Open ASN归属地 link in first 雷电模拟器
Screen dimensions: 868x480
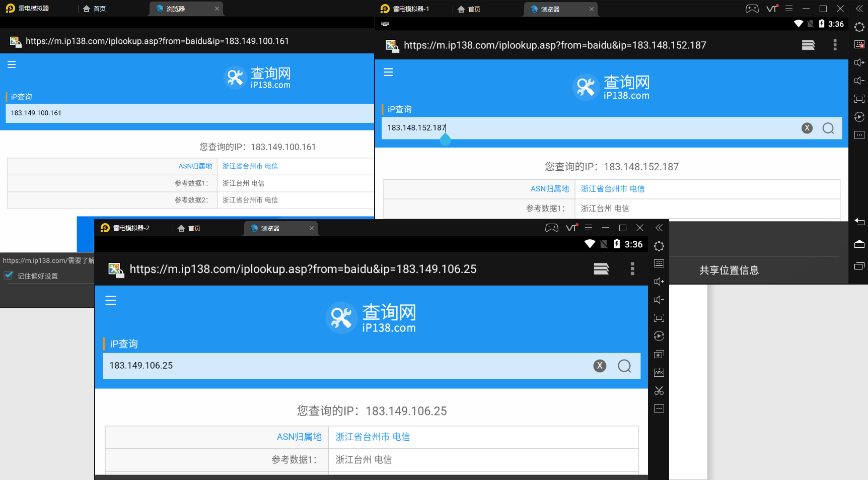pyautogui.click(x=195, y=166)
